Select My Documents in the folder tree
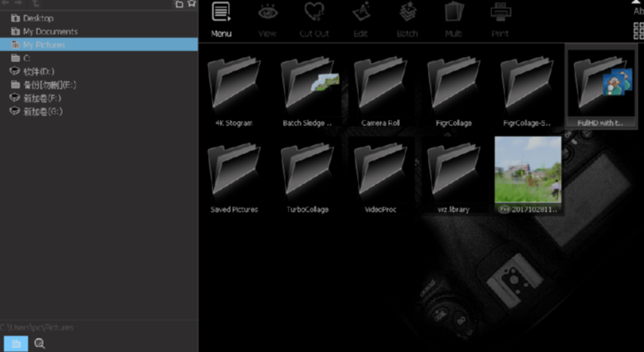This screenshot has width=644, height=352. pyautogui.click(x=50, y=31)
